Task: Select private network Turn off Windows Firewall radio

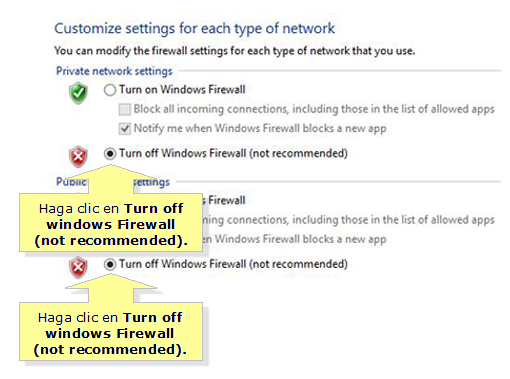Action: [x=110, y=154]
